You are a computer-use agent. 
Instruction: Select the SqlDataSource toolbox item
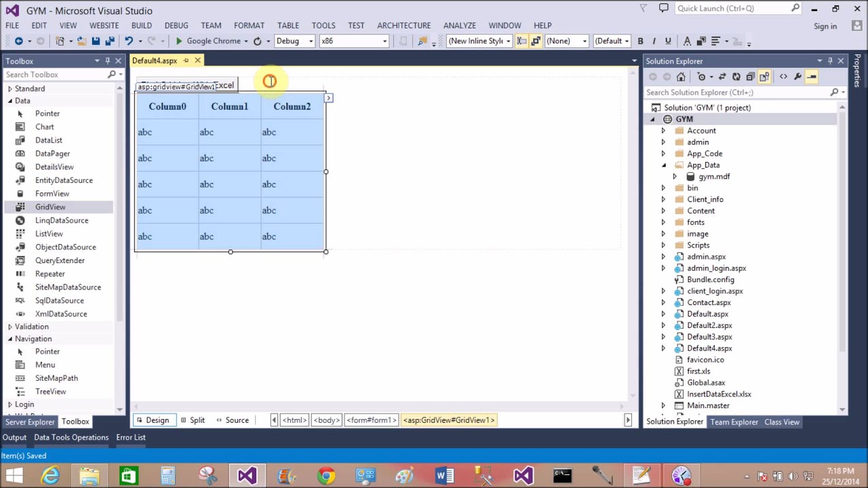[60, 300]
